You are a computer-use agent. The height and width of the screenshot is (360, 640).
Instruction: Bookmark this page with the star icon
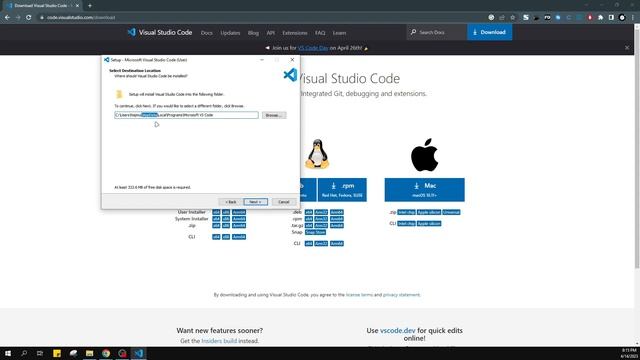click(513, 18)
